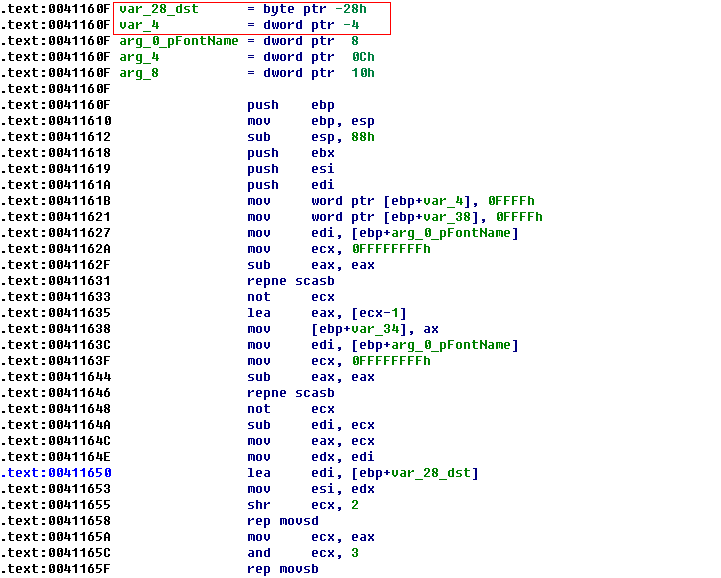
Task: Click the address .text:00411638
Action: (x=56, y=329)
